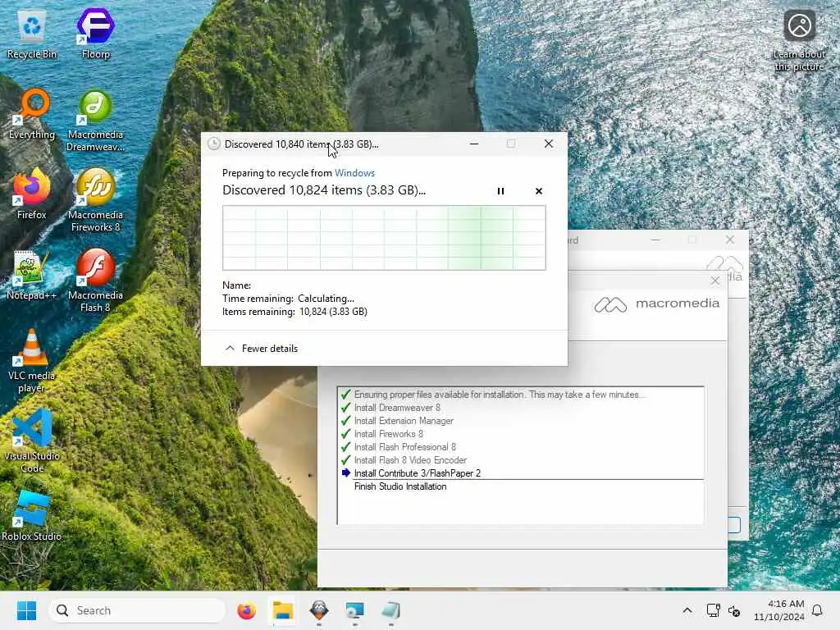This screenshot has width=840, height=630.
Task: Click the Items remaining 10,824 text
Action: (x=294, y=312)
